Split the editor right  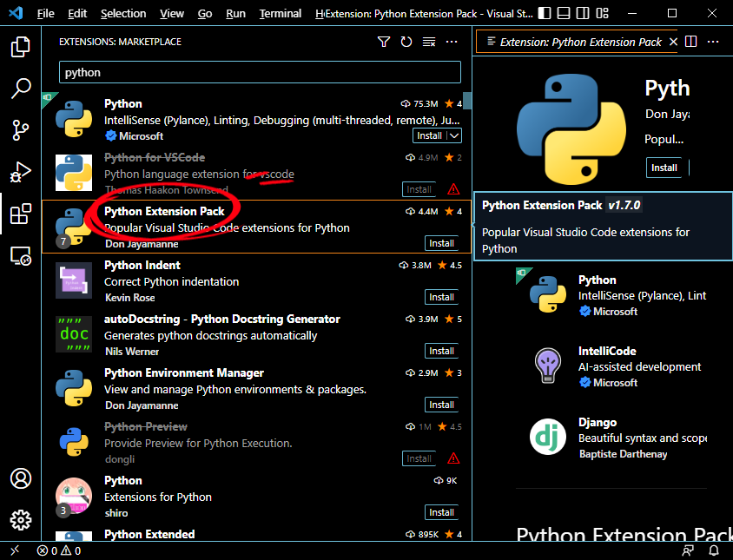(x=691, y=42)
